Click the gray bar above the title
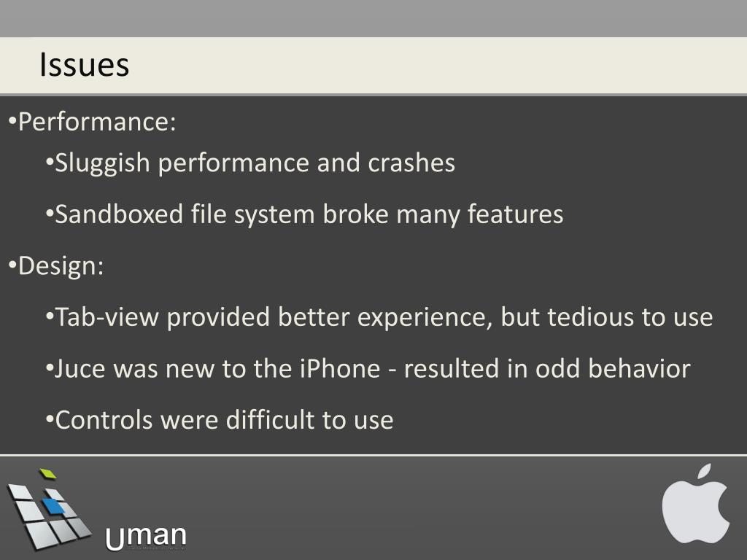 373,18
